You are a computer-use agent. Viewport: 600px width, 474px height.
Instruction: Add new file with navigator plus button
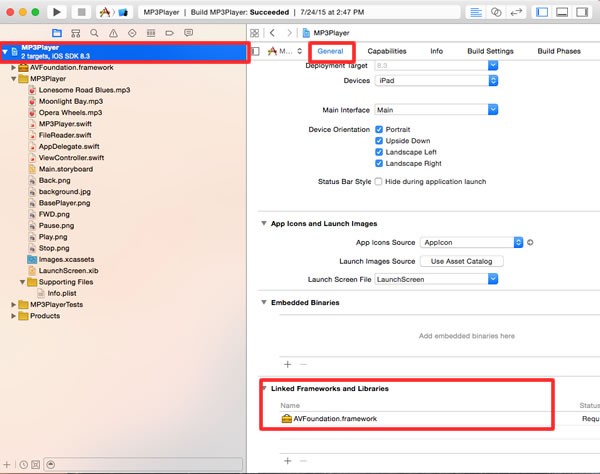[x=7, y=464]
